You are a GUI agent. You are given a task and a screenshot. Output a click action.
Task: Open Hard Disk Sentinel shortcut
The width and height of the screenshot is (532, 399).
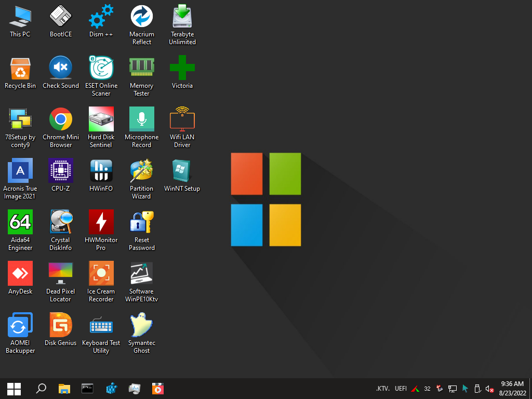tap(101, 119)
